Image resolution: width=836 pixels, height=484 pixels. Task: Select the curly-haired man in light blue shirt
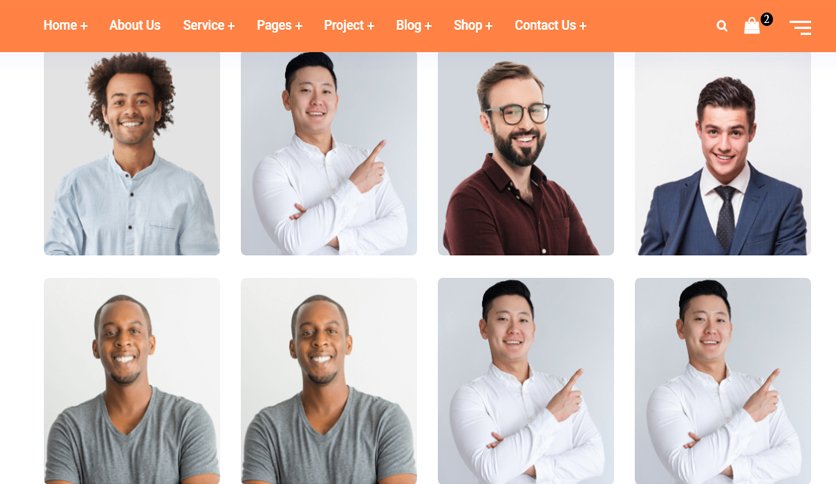click(132, 154)
